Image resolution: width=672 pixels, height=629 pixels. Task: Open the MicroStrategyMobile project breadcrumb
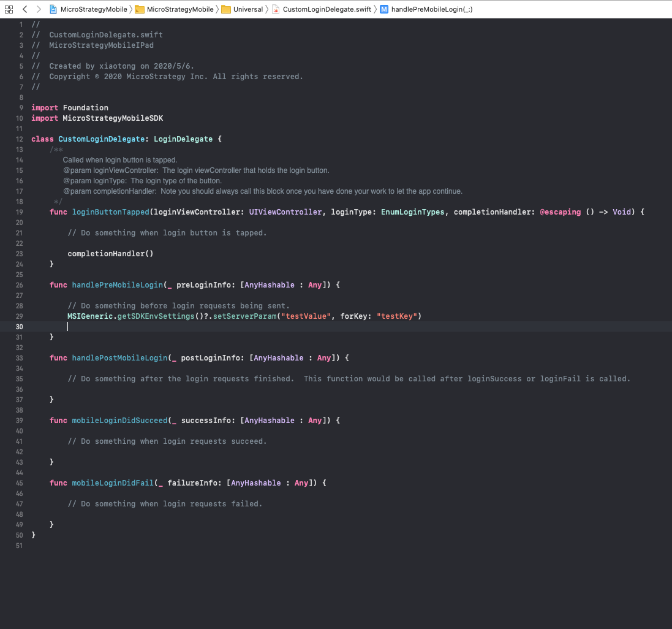[x=94, y=9]
